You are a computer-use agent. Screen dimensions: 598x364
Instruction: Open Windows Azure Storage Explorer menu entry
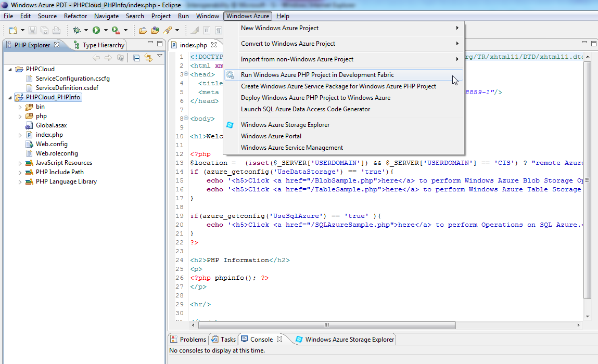[343, 125]
